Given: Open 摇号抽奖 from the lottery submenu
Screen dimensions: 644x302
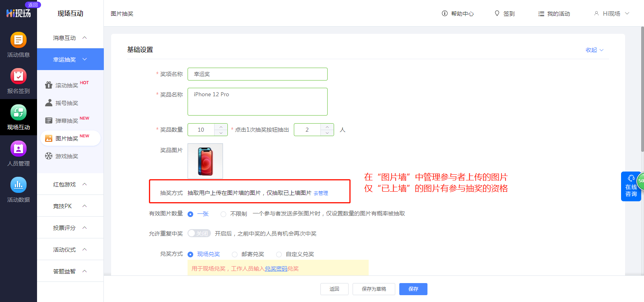Looking at the screenshot, I should [66, 103].
